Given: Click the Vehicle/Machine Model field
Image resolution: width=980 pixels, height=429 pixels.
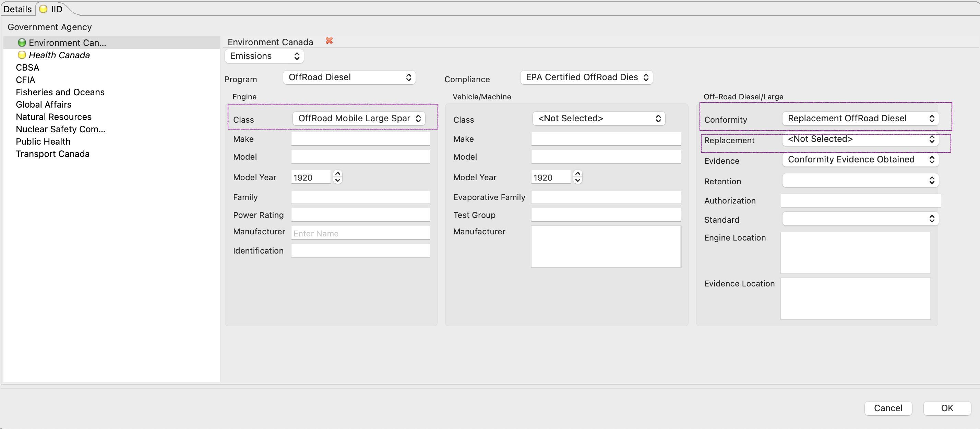Looking at the screenshot, I should (x=606, y=157).
